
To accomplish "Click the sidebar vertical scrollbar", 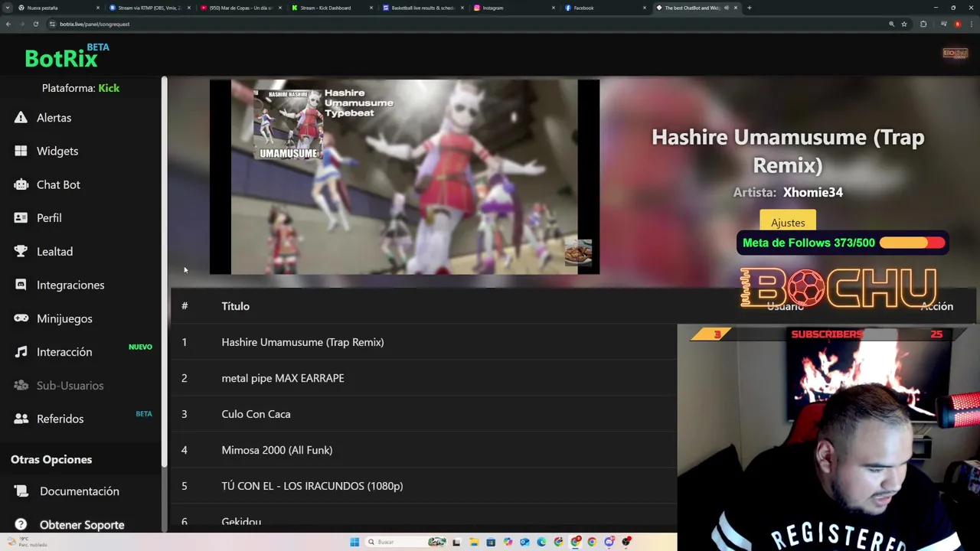I will click(x=164, y=272).
